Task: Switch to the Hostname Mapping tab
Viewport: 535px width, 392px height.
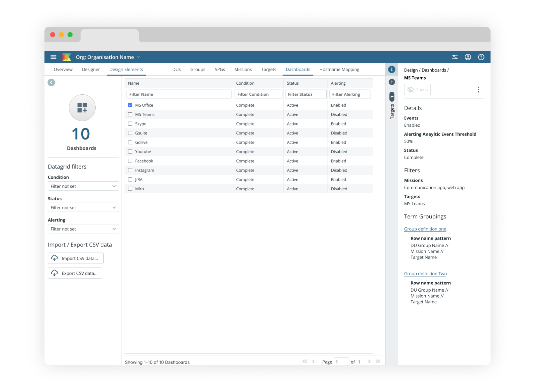Action: tap(339, 70)
